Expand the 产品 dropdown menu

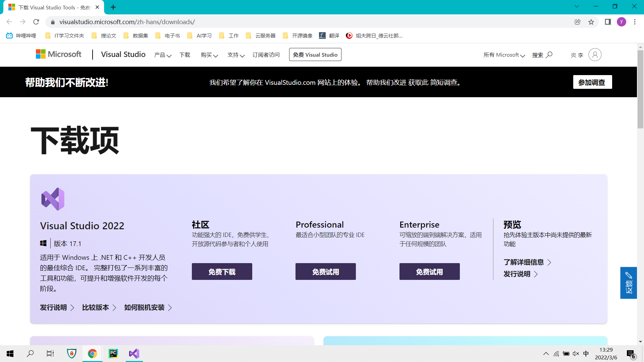point(162,55)
